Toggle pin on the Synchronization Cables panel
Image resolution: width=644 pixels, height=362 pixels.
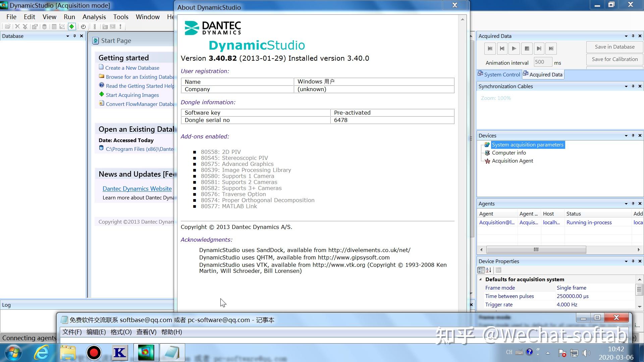(x=633, y=86)
